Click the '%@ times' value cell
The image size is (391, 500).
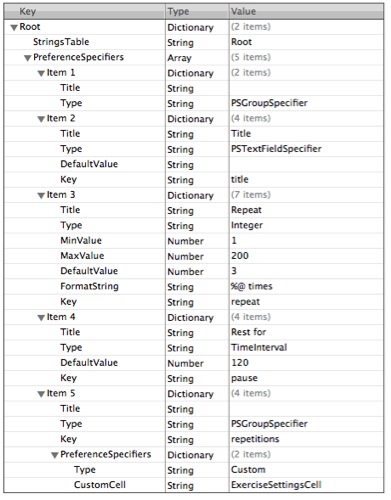point(306,286)
